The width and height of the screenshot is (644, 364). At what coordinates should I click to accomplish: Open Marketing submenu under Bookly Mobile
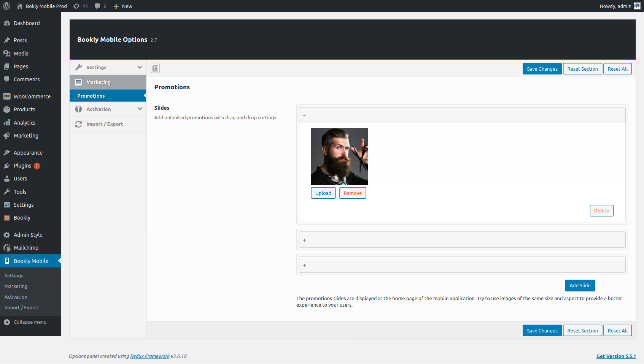16,286
